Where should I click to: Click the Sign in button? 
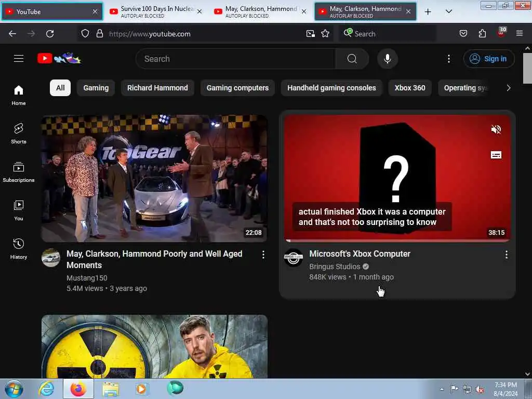pos(488,59)
